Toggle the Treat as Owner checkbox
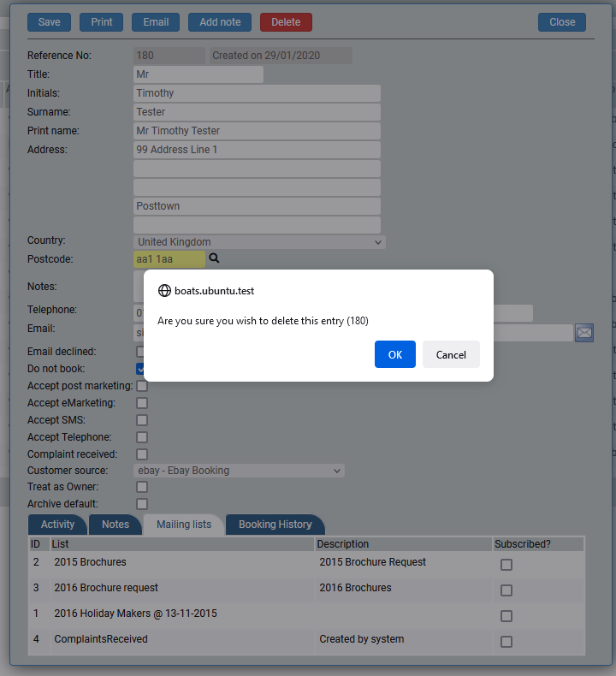Viewport: 616px width, 676px height. tap(142, 487)
